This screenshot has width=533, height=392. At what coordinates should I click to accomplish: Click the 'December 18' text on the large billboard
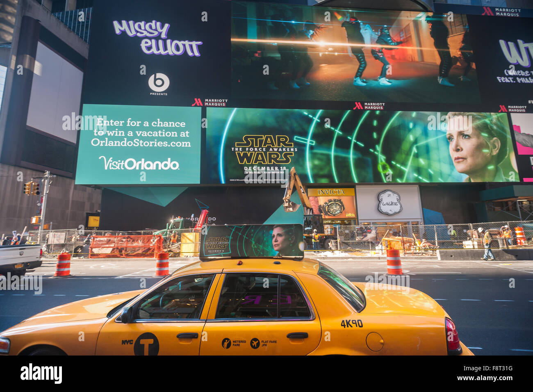click(264, 168)
